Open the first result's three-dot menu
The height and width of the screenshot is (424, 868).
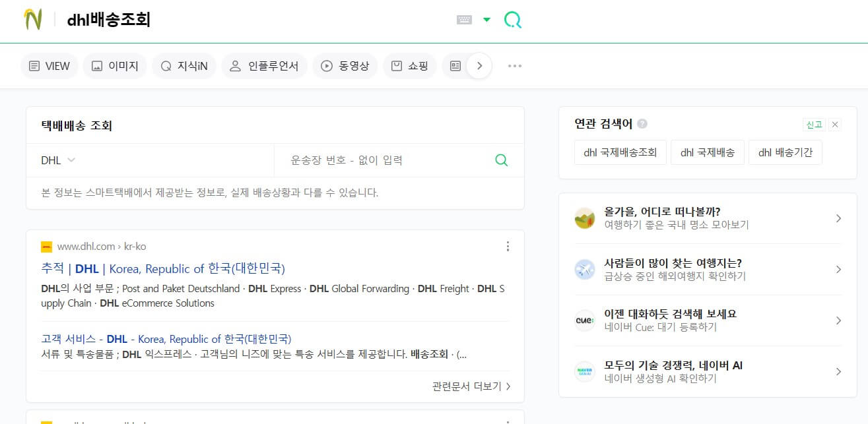[x=508, y=247]
